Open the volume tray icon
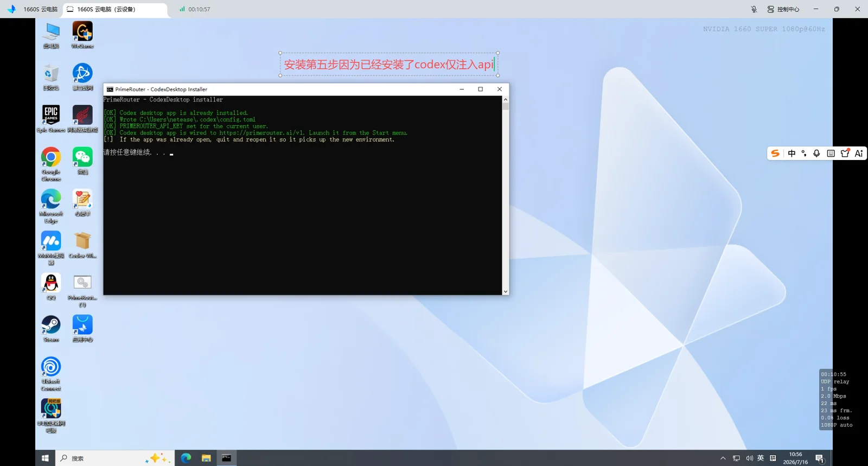The width and height of the screenshot is (868, 466). pyautogui.click(x=749, y=458)
